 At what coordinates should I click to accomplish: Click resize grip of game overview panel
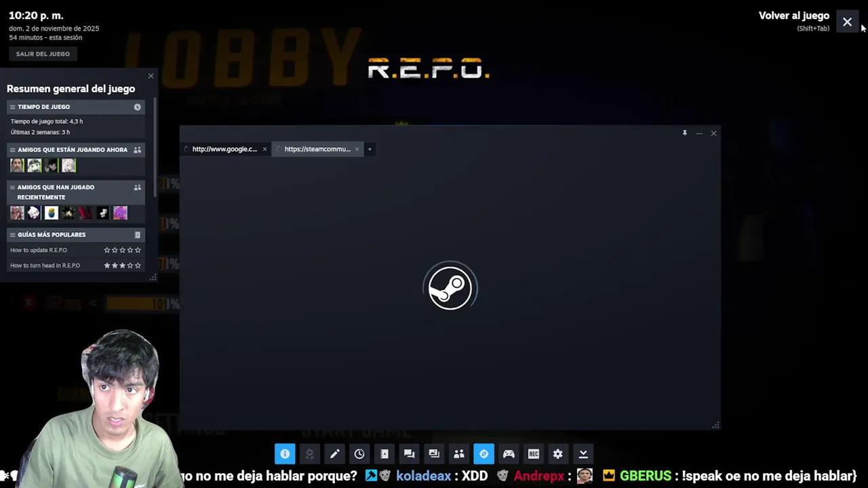(153, 277)
